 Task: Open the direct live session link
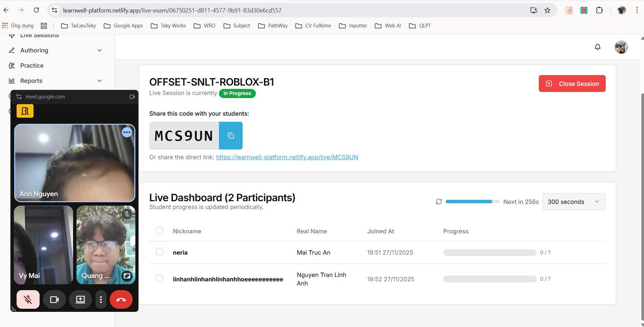coord(287,157)
